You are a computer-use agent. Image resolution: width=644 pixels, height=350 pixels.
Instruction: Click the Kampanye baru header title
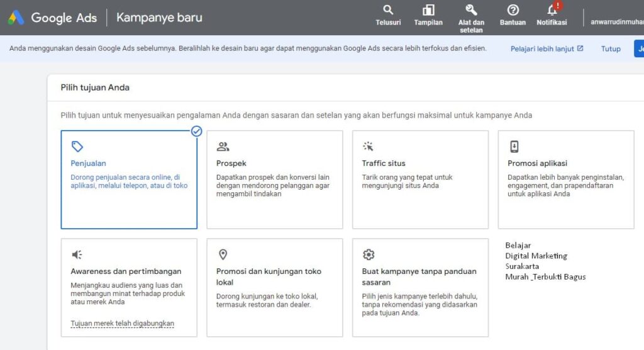159,18
